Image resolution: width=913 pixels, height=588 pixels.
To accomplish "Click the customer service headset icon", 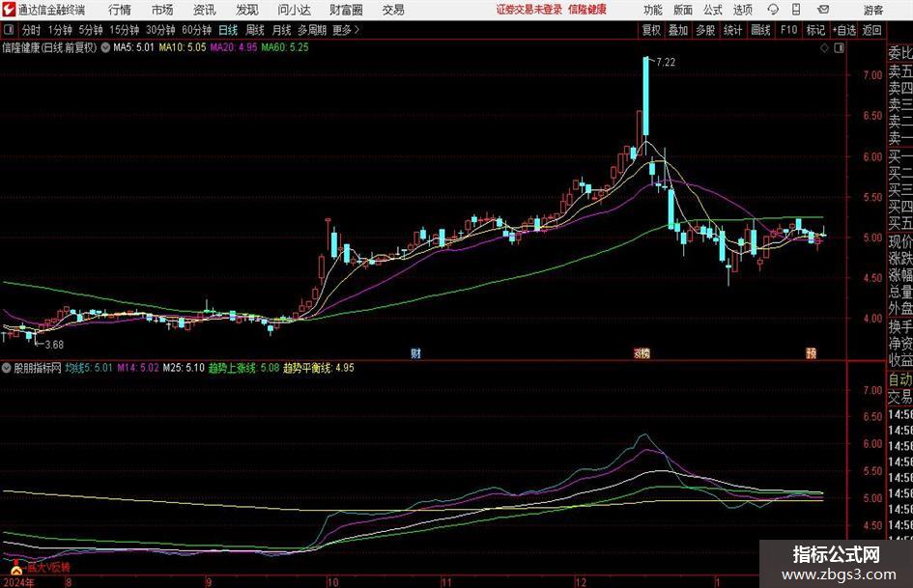I will [773, 10].
